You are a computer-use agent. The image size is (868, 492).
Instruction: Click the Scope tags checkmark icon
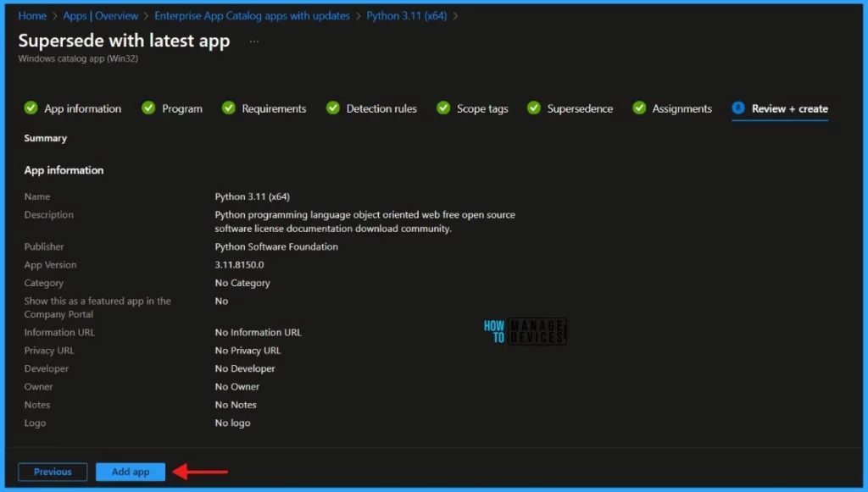[443, 108]
